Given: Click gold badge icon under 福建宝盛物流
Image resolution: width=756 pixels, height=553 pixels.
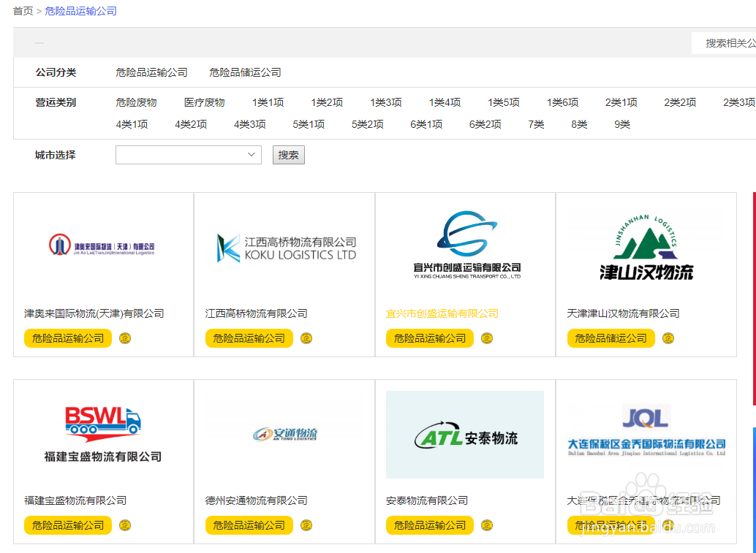Looking at the screenshot, I should [125, 525].
